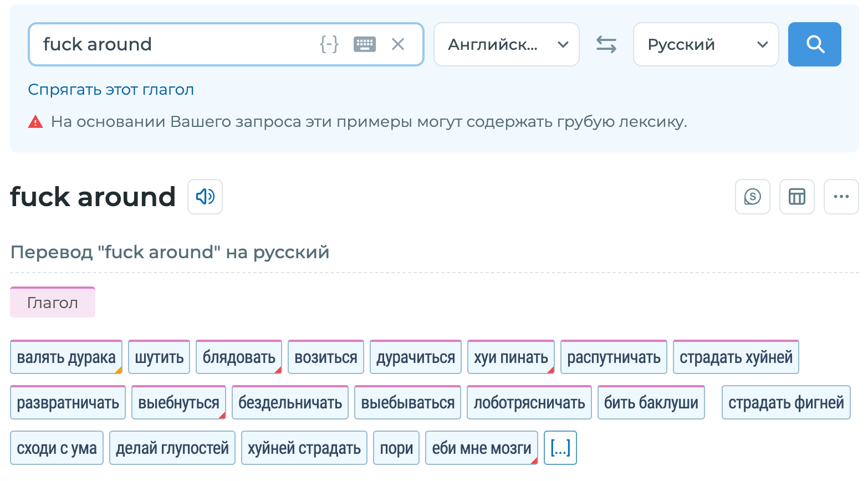Clear the search field with X
The width and height of the screenshot is (868, 481).
click(398, 44)
